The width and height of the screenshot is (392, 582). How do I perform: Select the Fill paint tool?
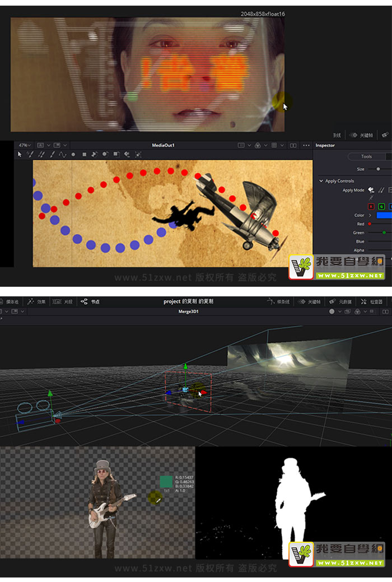pos(127,155)
